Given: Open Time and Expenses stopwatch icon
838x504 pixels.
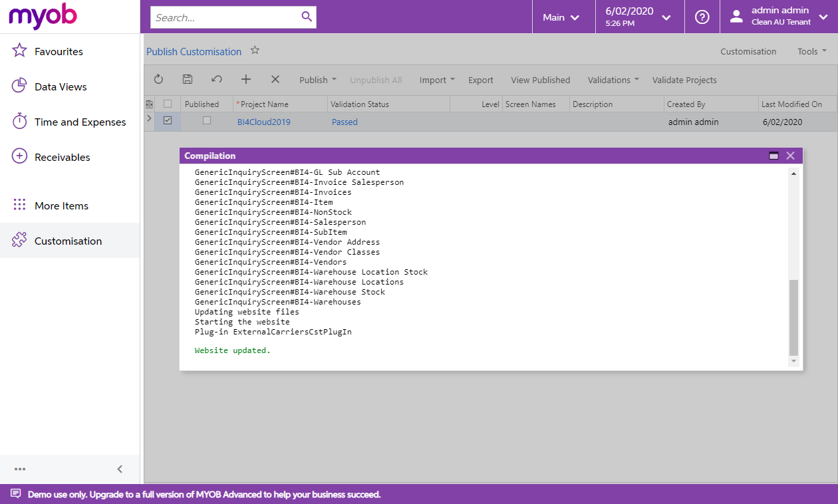Looking at the screenshot, I should [20, 122].
